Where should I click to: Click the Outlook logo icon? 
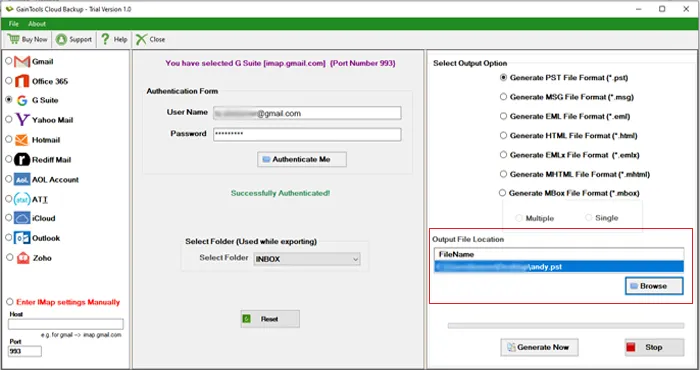tap(22, 238)
